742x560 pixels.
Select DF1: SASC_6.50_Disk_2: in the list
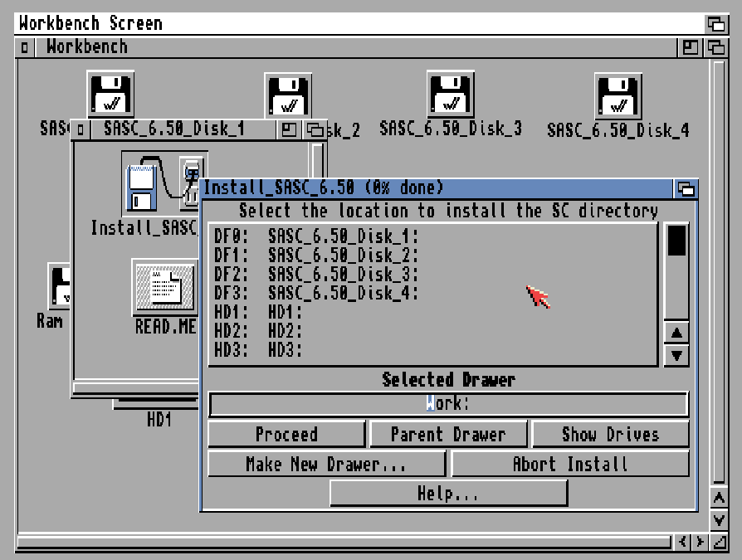tap(433, 255)
